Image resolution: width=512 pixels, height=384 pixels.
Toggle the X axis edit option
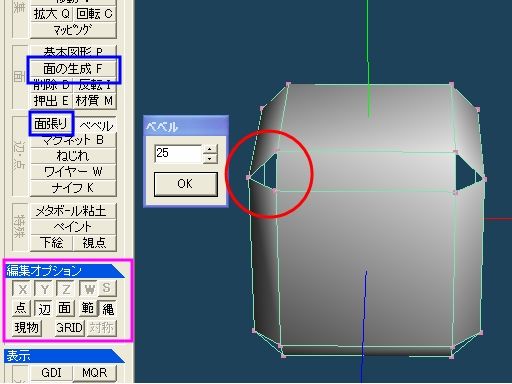(x=22, y=289)
